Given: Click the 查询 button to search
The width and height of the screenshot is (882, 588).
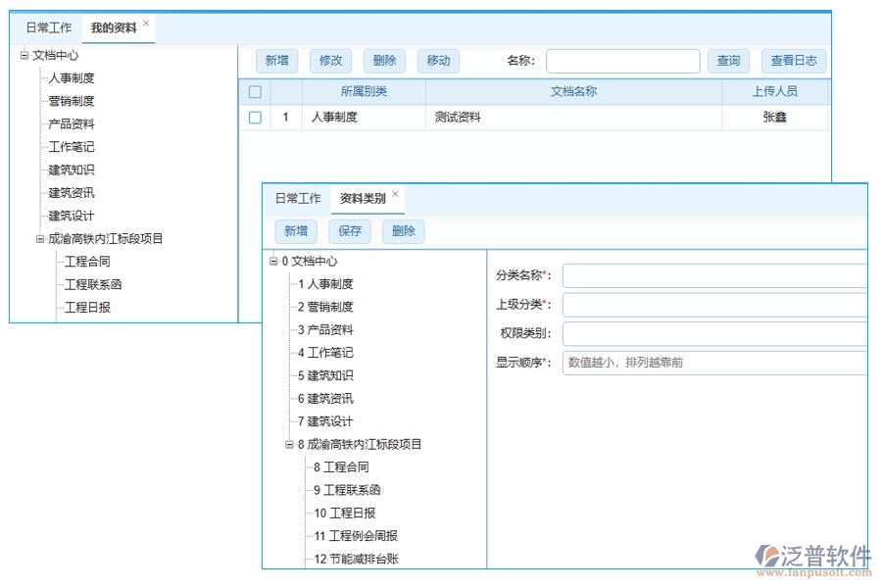Looking at the screenshot, I should pyautogui.click(x=728, y=60).
